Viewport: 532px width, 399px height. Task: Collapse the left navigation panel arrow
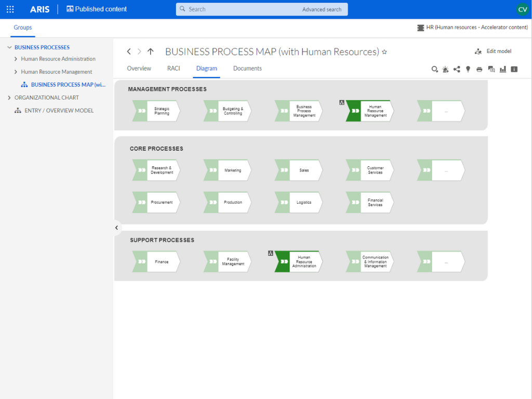coord(116,228)
